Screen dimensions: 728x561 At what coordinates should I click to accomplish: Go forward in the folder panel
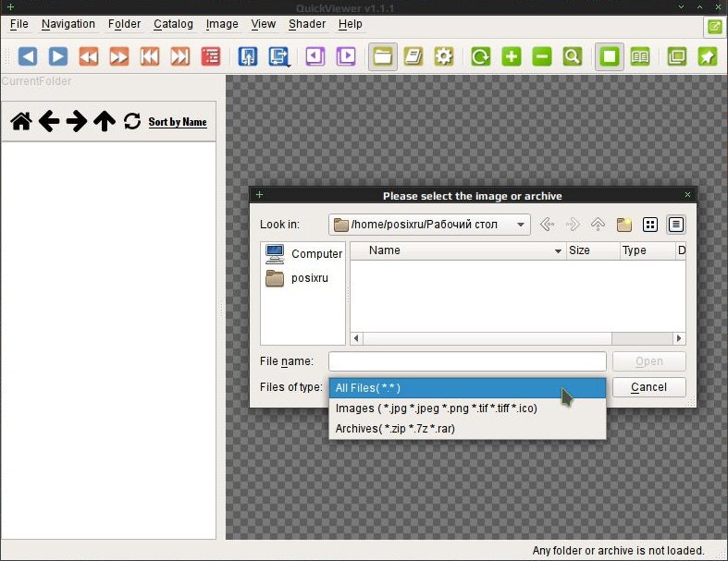(x=77, y=122)
